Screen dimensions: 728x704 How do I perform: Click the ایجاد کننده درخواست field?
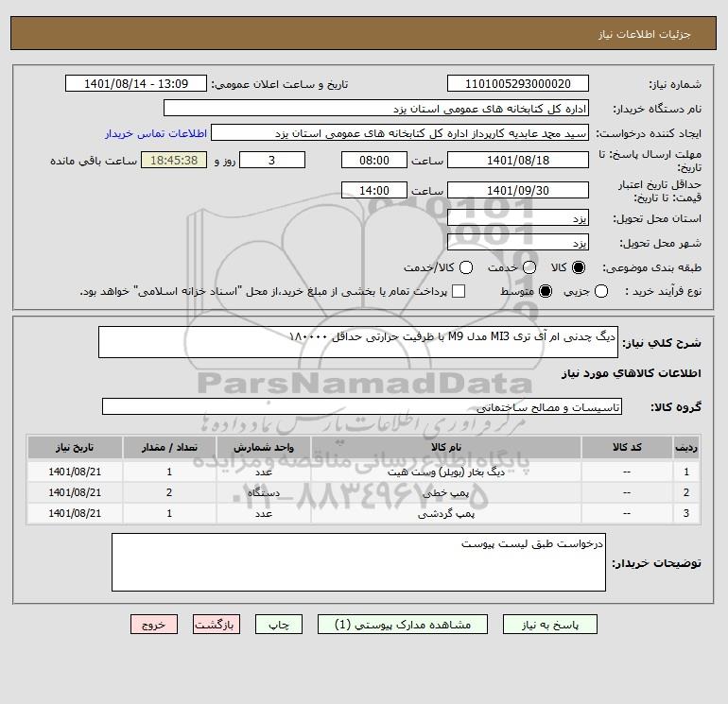point(400,133)
